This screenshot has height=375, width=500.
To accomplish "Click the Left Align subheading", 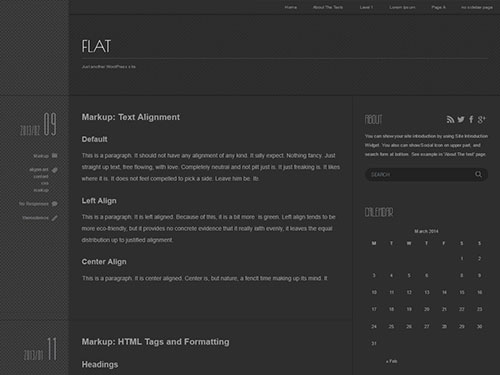I will 99,201.
